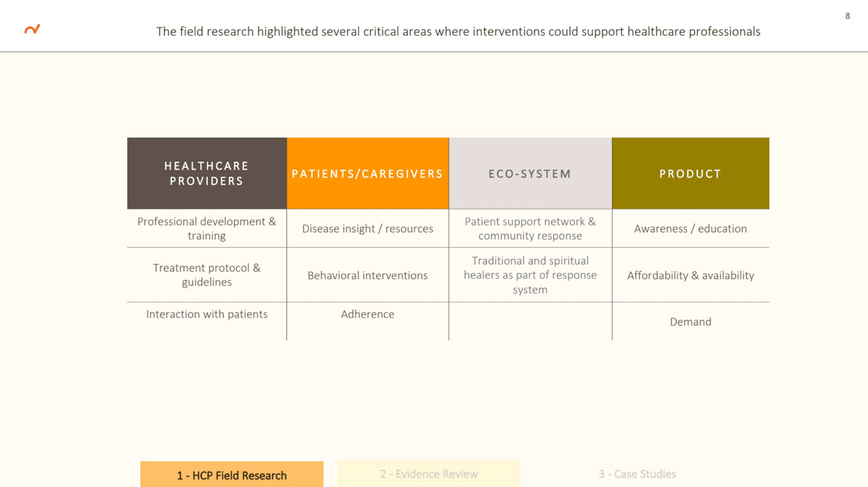
Task: Click the Eco-System column header
Action: click(x=530, y=173)
